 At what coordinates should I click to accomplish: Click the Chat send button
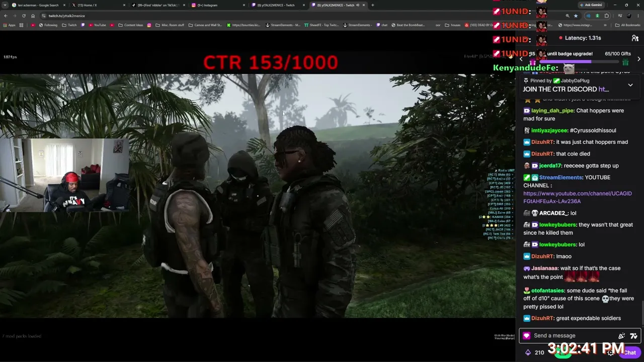(x=630, y=352)
